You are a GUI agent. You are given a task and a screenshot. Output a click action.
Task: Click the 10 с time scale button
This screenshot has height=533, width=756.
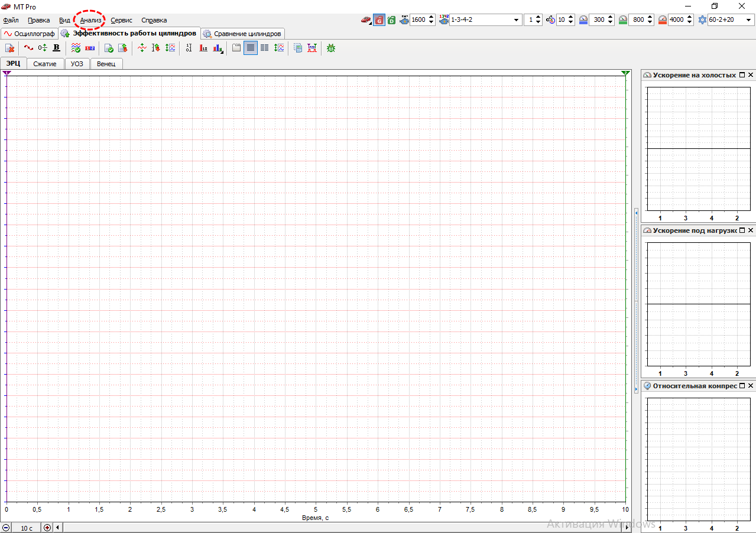(27, 528)
